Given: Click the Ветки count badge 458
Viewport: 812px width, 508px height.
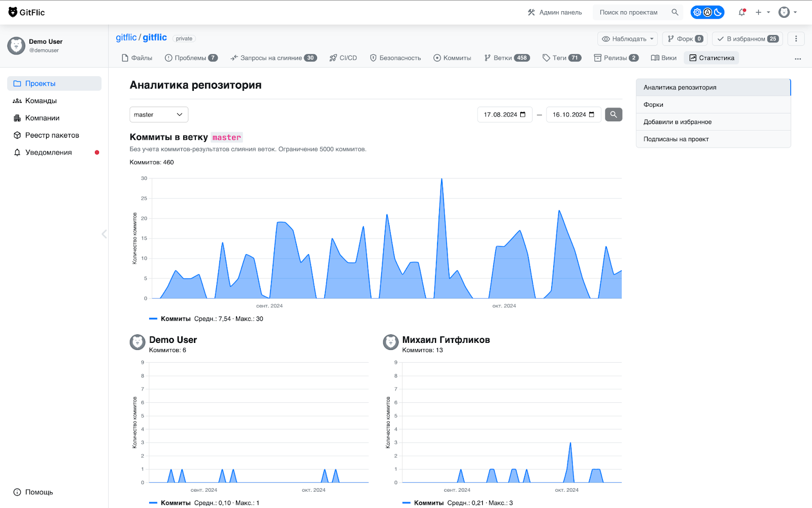Looking at the screenshot, I should pyautogui.click(x=522, y=58).
